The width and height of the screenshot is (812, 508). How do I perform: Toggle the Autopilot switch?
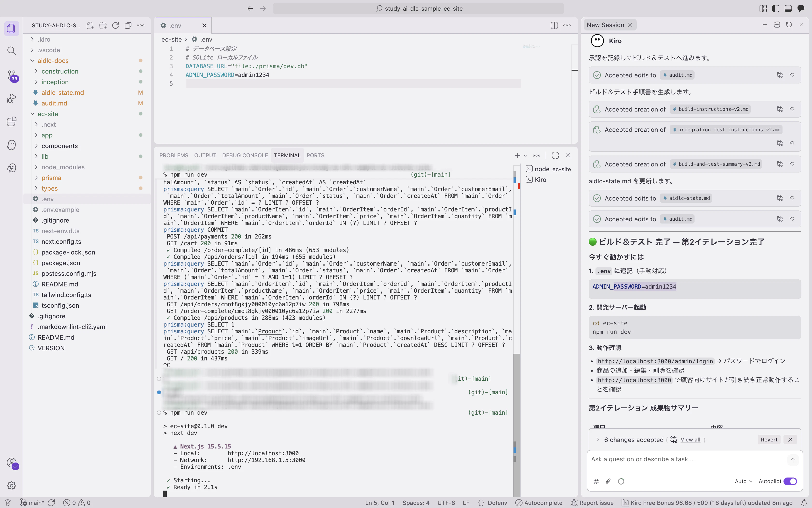coord(790,481)
